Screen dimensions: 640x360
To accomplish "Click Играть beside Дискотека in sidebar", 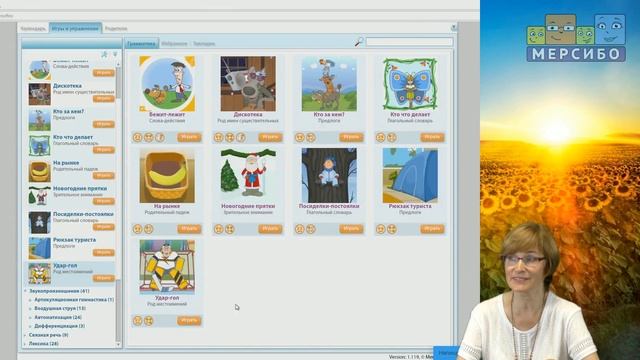I will (x=104, y=99).
